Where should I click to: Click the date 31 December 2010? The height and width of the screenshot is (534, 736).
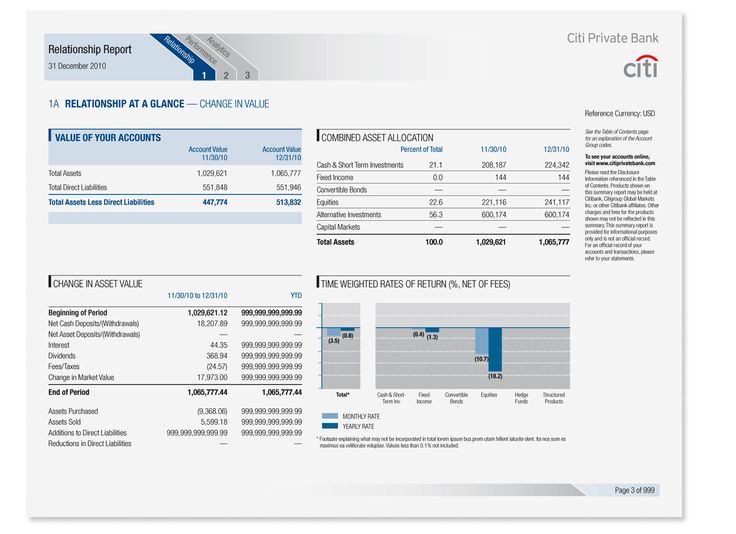(x=77, y=66)
